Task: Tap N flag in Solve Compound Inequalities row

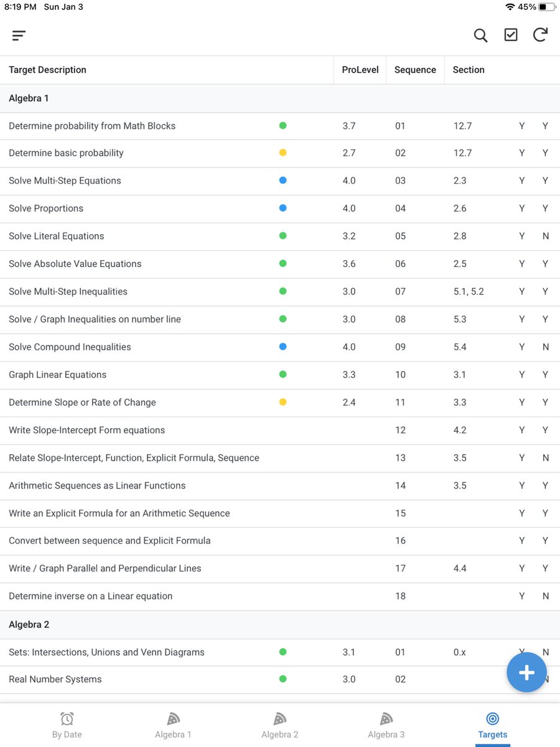Action: (x=546, y=347)
